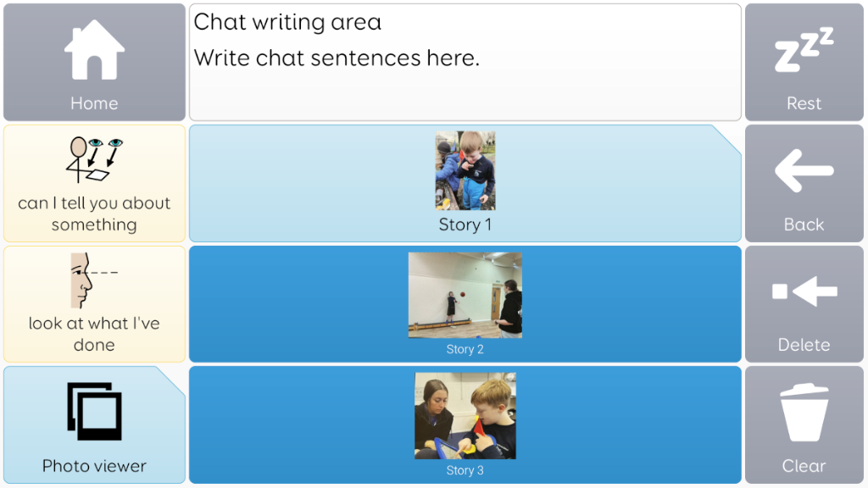Click the folded corner on Photo viewer cell
The height and width of the screenshot is (488, 868).
click(174, 378)
